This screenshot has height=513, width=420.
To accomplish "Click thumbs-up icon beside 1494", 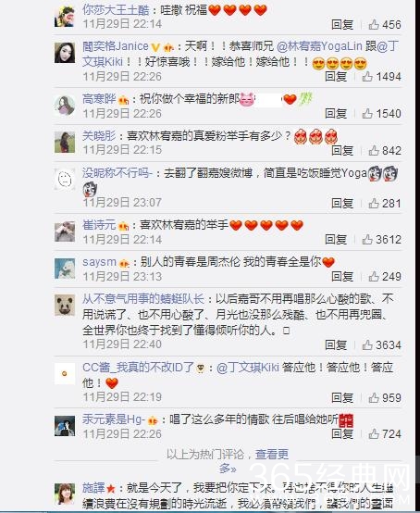I will [x=367, y=77].
